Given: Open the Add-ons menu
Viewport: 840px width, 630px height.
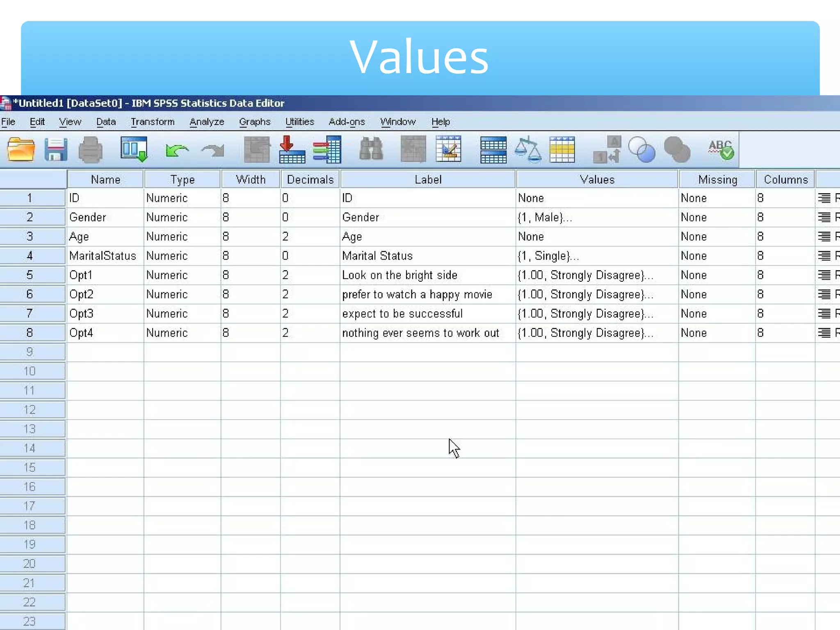Looking at the screenshot, I should click(347, 122).
